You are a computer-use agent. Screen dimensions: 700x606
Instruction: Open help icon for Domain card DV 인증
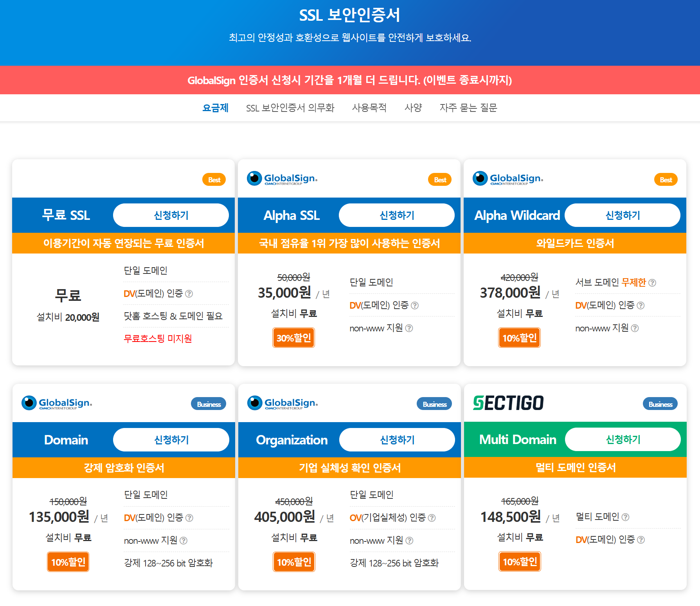pyautogui.click(x=189, y=518)
